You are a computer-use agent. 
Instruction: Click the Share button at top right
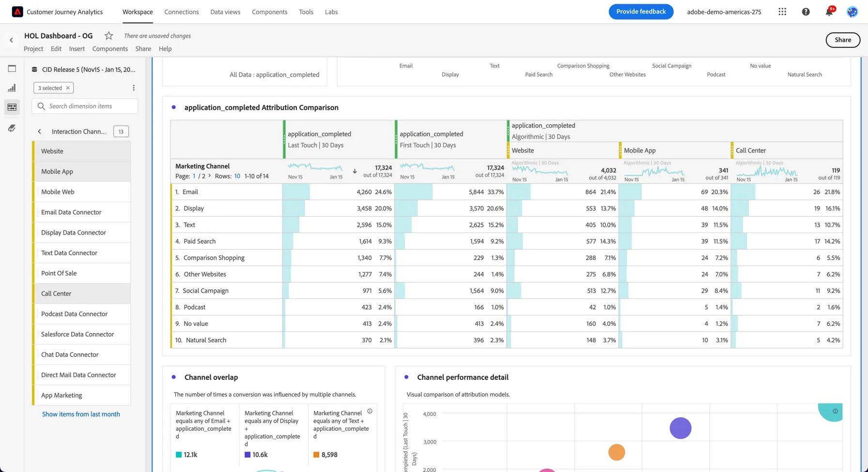843,40
